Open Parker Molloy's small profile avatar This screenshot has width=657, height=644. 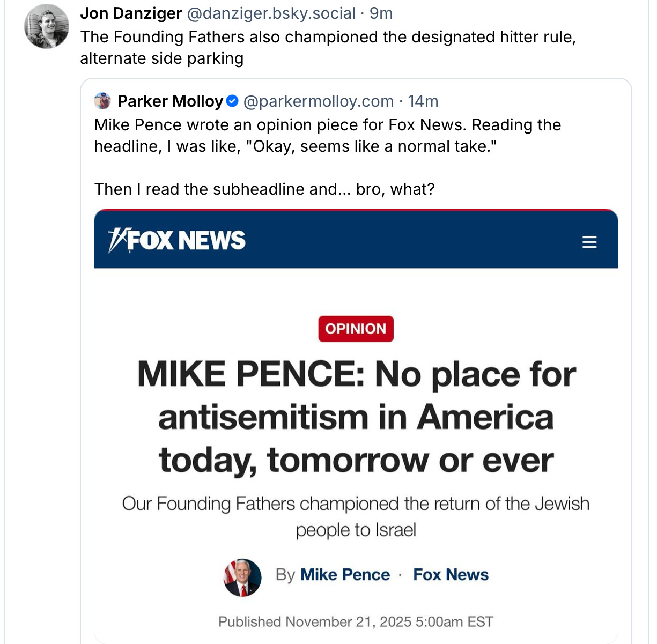[x=102, y=101]
